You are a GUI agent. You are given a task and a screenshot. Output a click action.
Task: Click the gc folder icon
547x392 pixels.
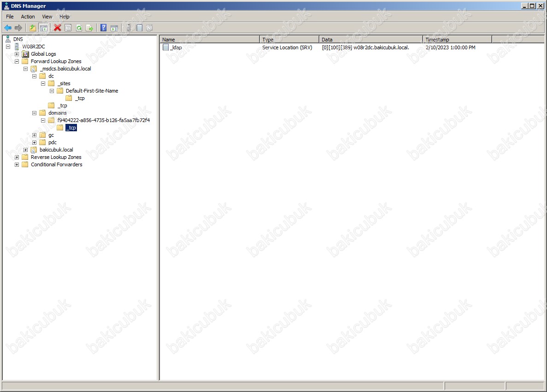42,135
